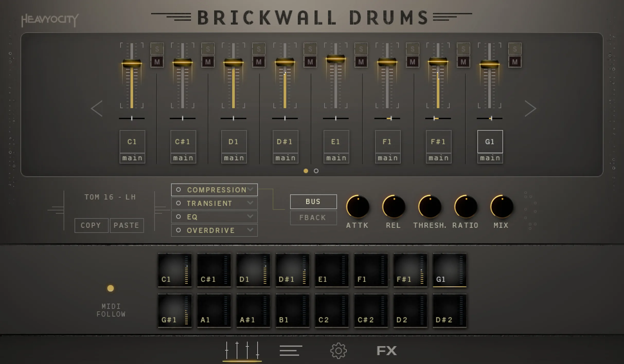Mute the F#1 channel

click(x=463, y=62)
